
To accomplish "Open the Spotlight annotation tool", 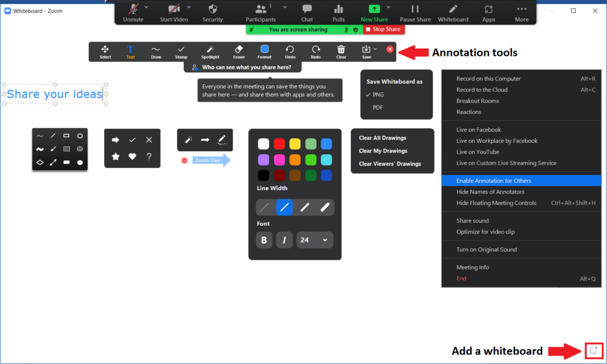I will click(x=210, y=52).
